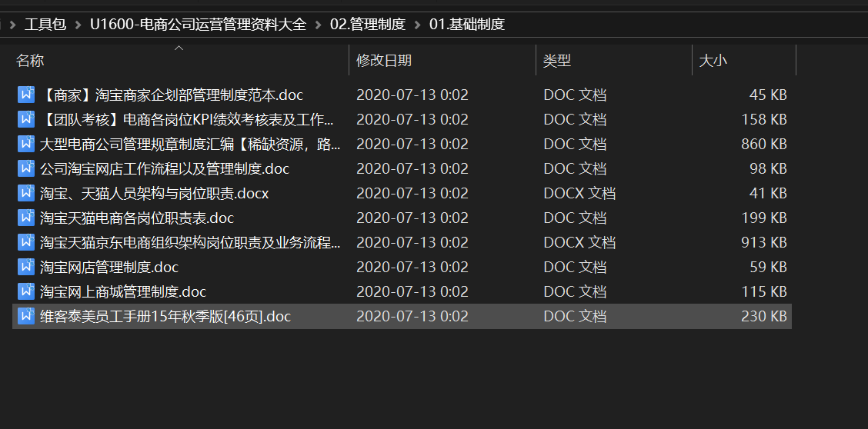Image resolution: width=868 pixels, height=429 pixels.
Task: Click the 45 KB size cell
Action: point(768,95)
